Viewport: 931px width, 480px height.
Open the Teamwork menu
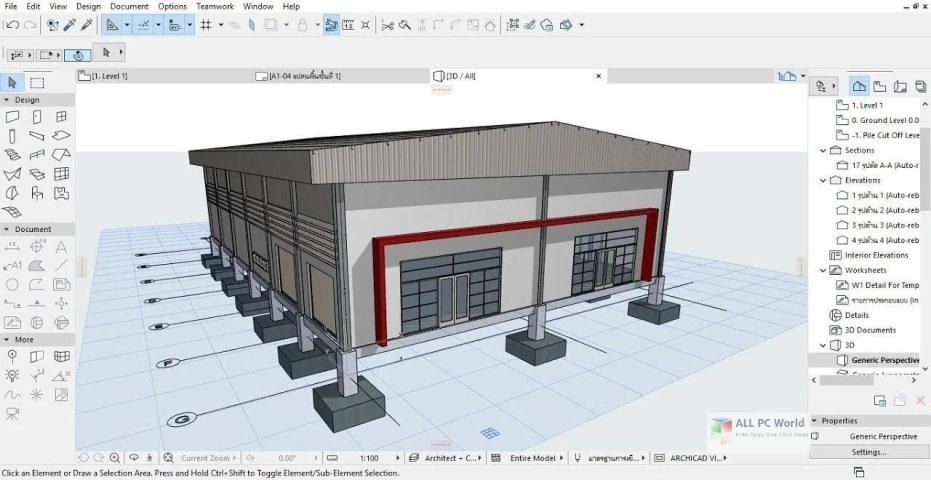click(214, 6)
